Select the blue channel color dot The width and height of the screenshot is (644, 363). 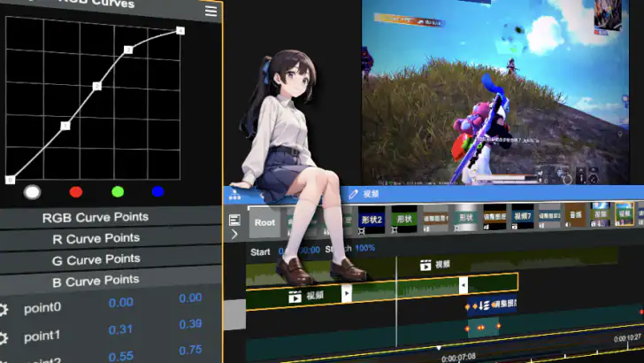(x=157, y=191)
